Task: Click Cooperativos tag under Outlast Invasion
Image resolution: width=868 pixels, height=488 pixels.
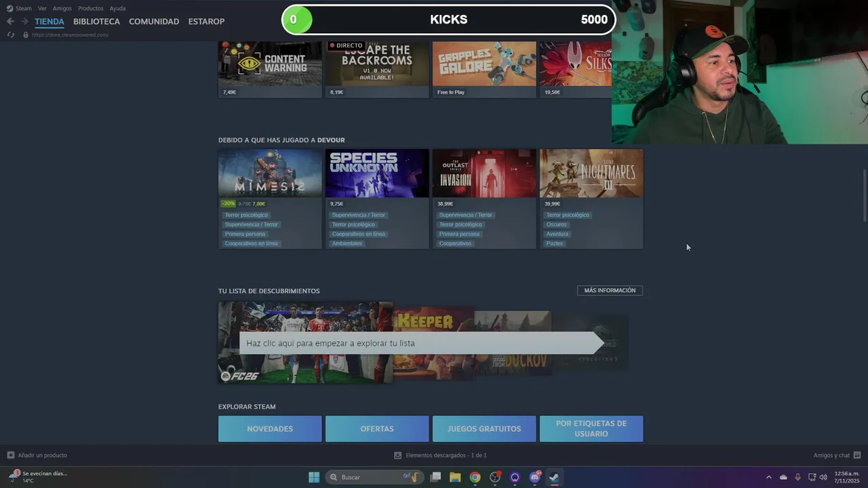Action: click(455, 243)
